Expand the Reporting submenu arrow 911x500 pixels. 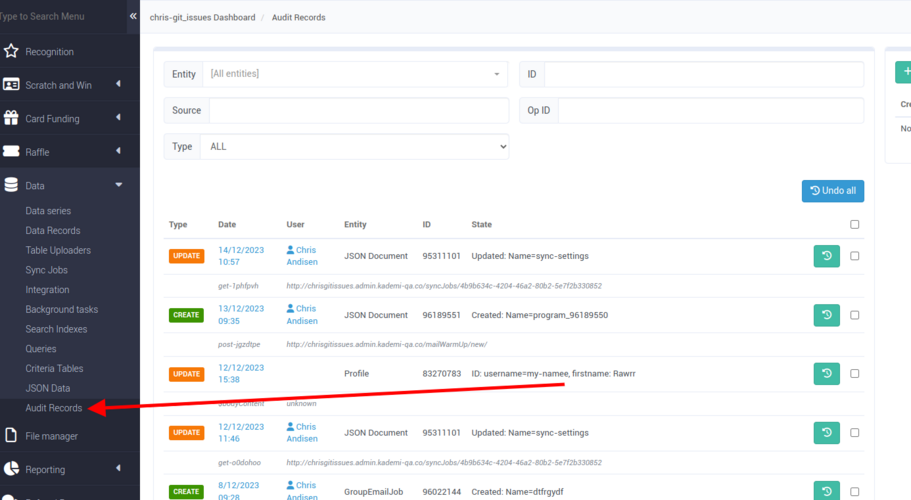[119, 467]
